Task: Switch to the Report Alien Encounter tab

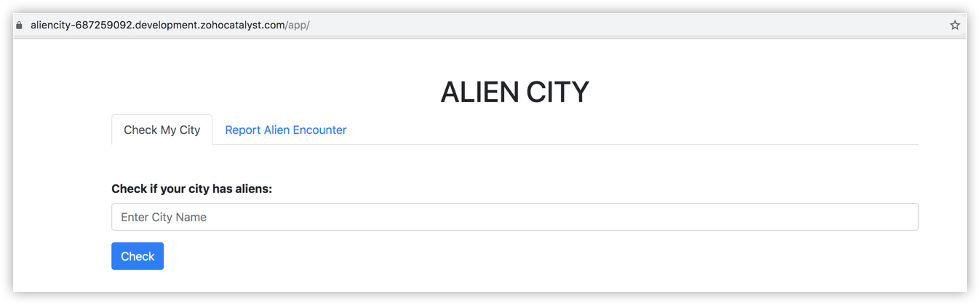Action: [x=285, y=130]
